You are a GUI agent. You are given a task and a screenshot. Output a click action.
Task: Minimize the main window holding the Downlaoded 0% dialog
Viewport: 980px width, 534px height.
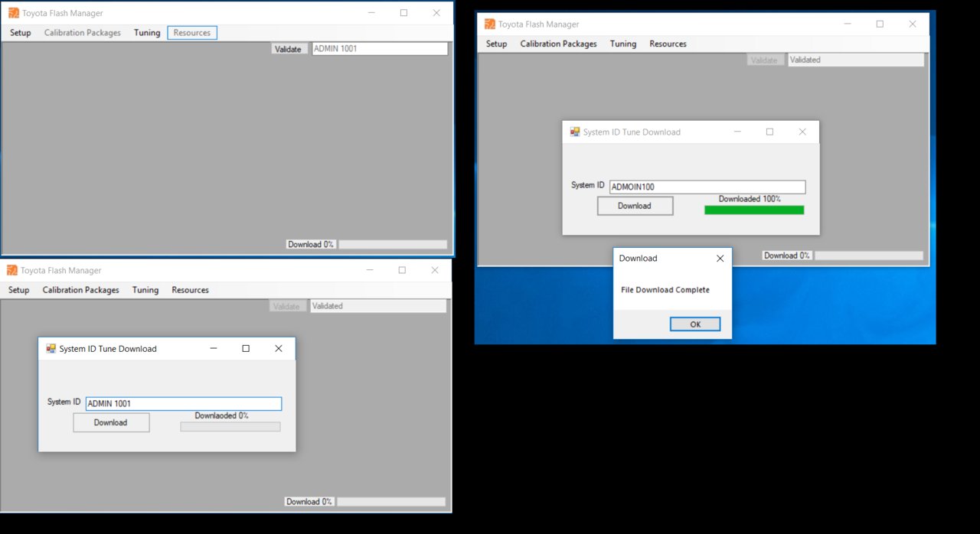pyautogui.click(x=370, y=270)
